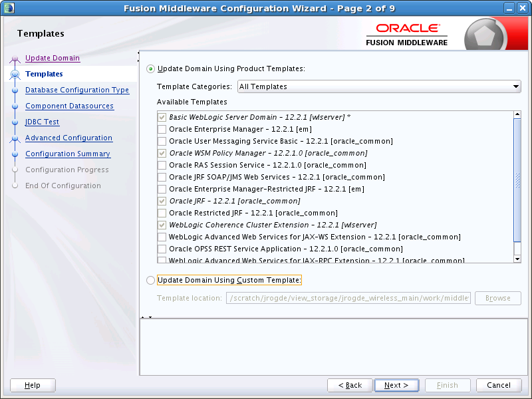Click the gray pentagon emblem in the header
532x399 pixels.
[484, 35]
